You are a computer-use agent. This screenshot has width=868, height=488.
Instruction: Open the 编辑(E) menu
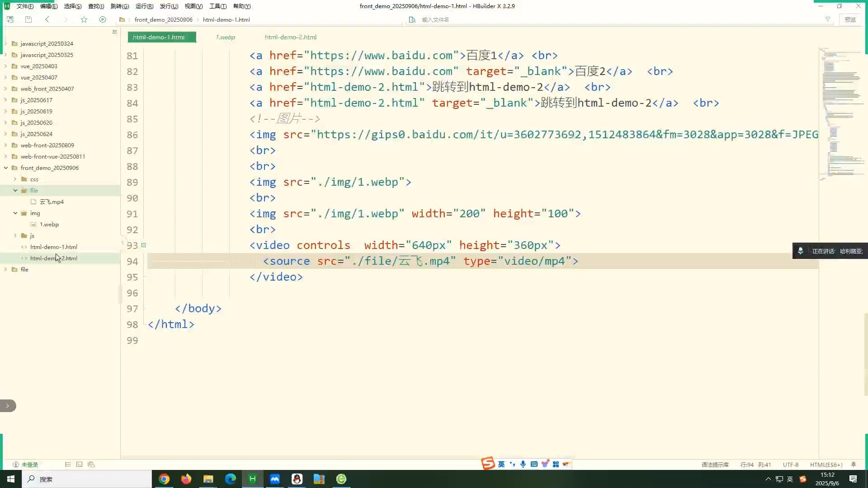[49, 6]
